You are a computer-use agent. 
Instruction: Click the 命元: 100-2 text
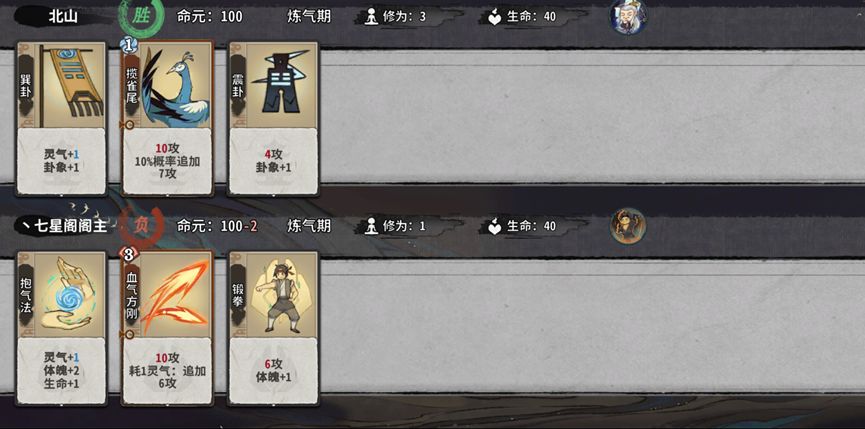(x=217, y=226)
